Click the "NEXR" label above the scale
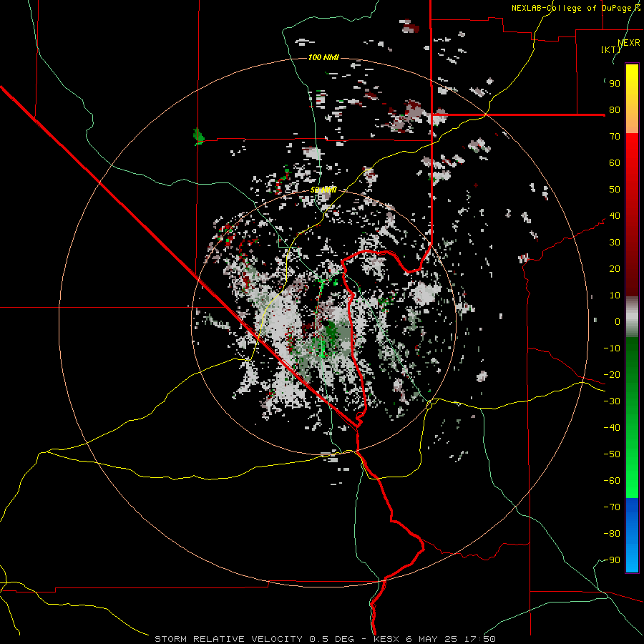This screenshot has width=644, height=644. (629, 43)
